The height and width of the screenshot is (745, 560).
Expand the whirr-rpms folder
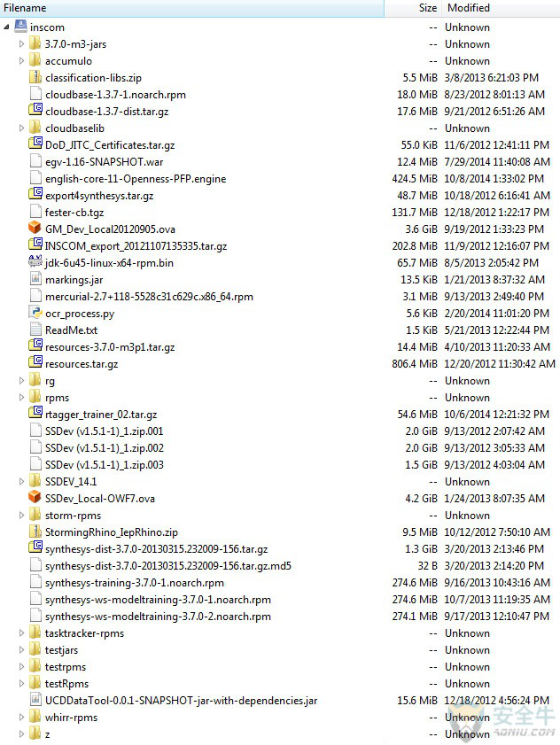click(x=21, y=717)
